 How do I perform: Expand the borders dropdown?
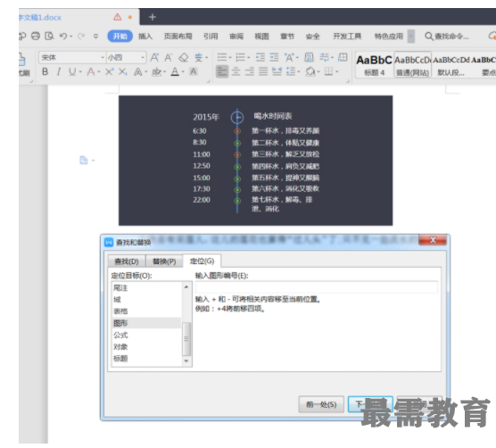point(337,71)
